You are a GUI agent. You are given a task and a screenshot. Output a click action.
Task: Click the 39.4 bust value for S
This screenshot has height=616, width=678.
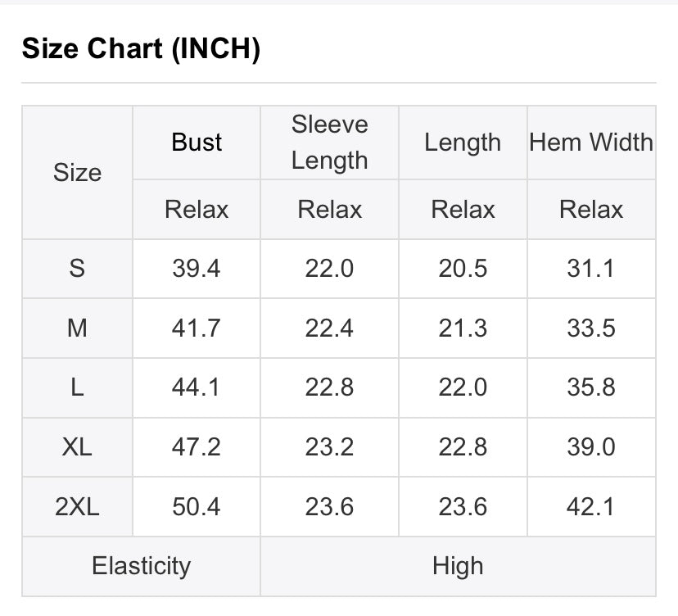(x=197, y=268)
